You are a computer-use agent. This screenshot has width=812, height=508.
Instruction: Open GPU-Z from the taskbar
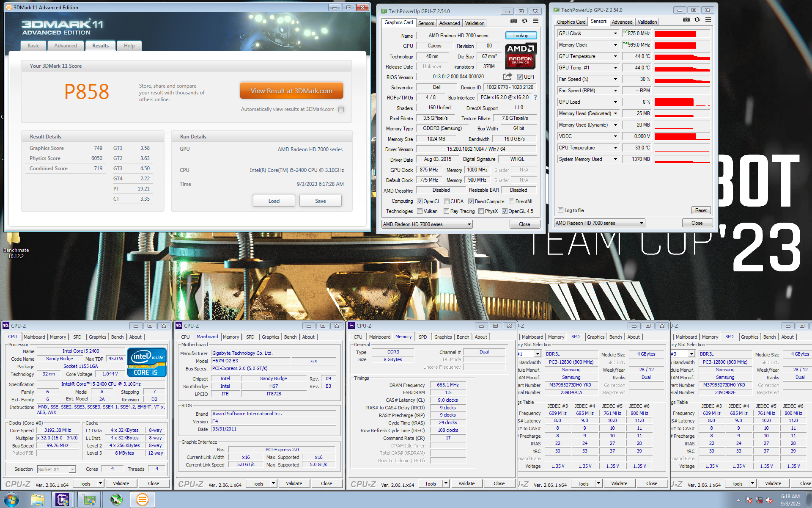[89, 500]
